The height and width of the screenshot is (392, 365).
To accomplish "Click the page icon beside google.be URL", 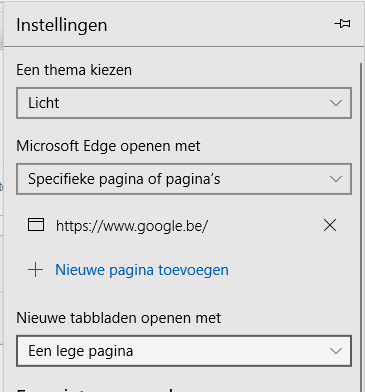I will tap(36, 225).
